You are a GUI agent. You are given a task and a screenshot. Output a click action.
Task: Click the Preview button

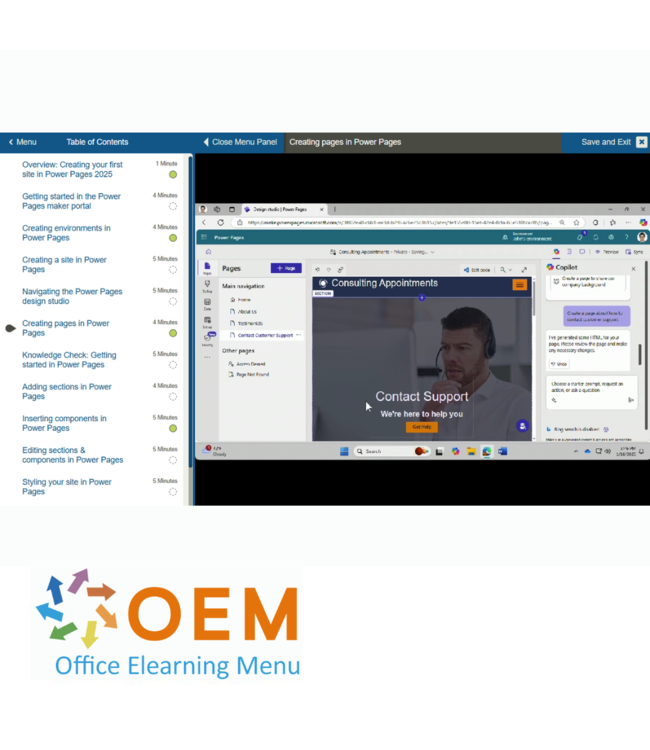(x=607, y=252)
